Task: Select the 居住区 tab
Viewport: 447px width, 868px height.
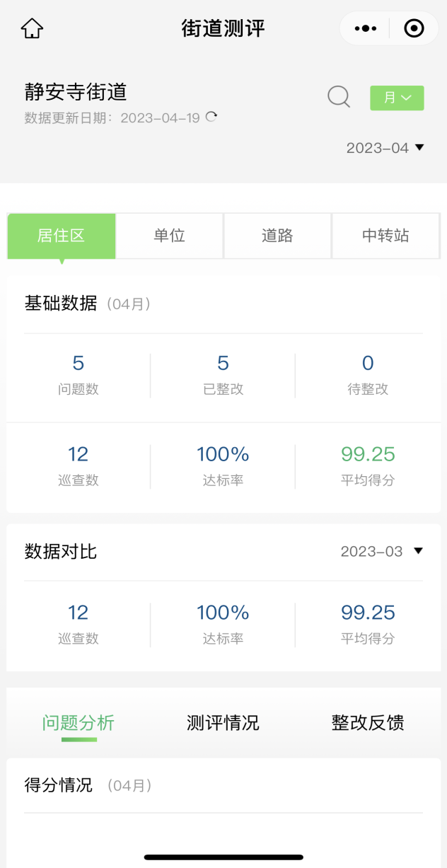Action: 62,236
